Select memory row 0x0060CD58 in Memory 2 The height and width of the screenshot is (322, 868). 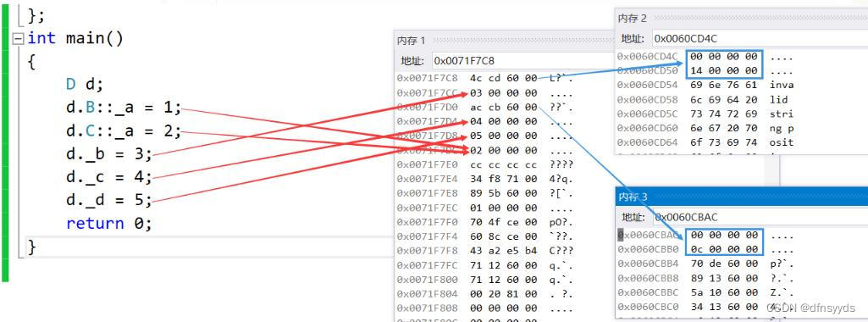pyautogui.click(x=705, y=99)
